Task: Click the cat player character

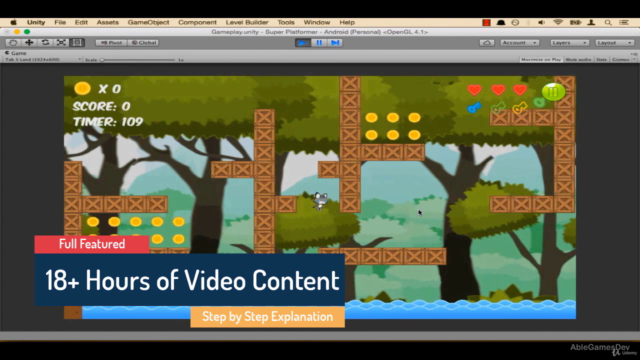Action: (x=320, y=201)
